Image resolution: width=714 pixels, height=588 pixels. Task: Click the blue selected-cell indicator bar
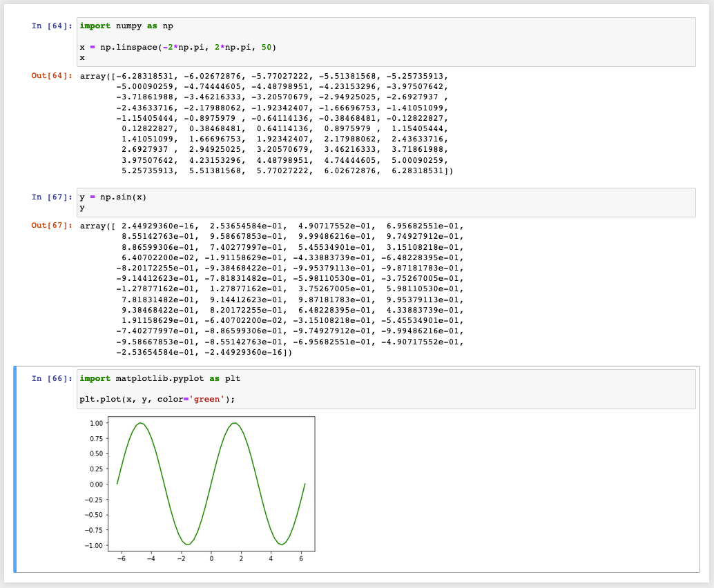pos(15,469)
